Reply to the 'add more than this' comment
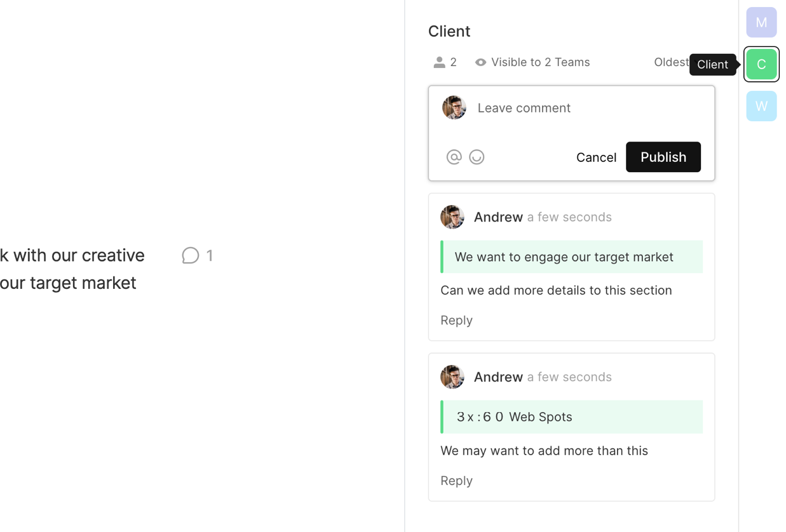The width and height of the screenshot is (786, 532). click(x=456, y=481)
